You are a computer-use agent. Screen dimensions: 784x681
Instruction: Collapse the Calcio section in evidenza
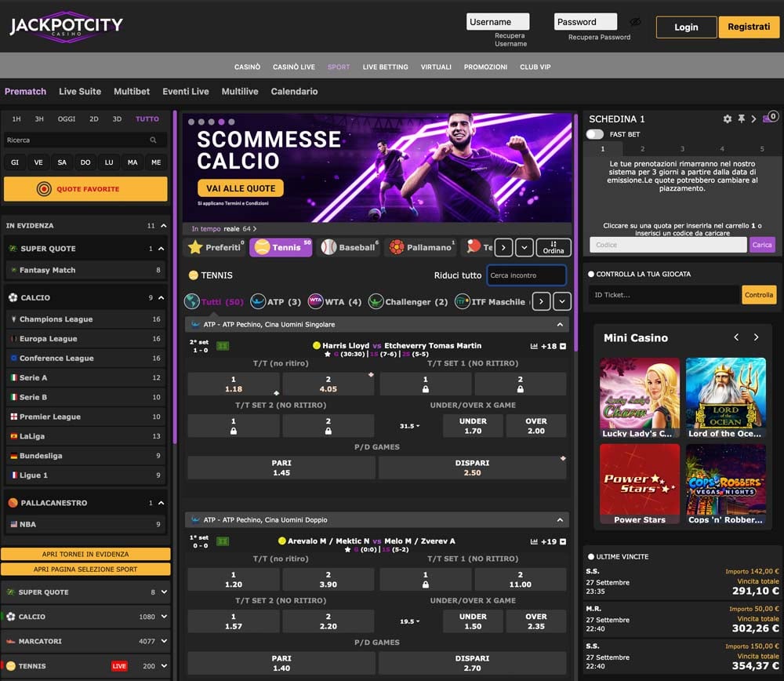coord(162,297)
